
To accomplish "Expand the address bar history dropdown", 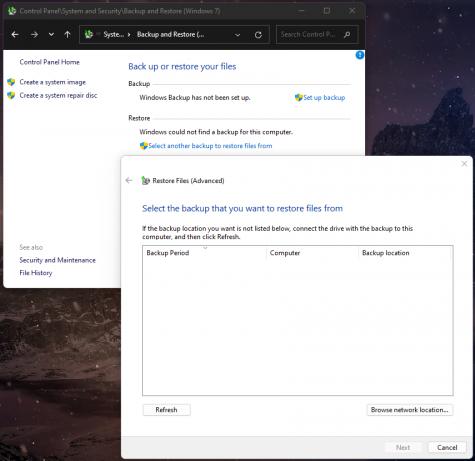I will [x=237, y=35].
